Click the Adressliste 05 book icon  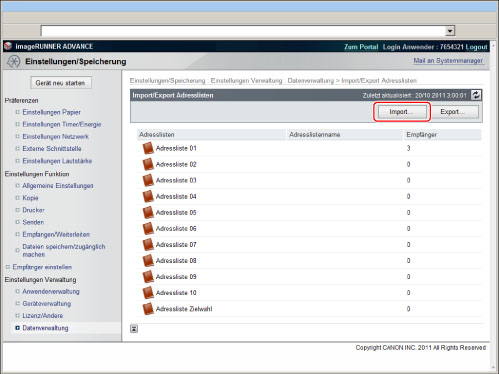(148, 212)
